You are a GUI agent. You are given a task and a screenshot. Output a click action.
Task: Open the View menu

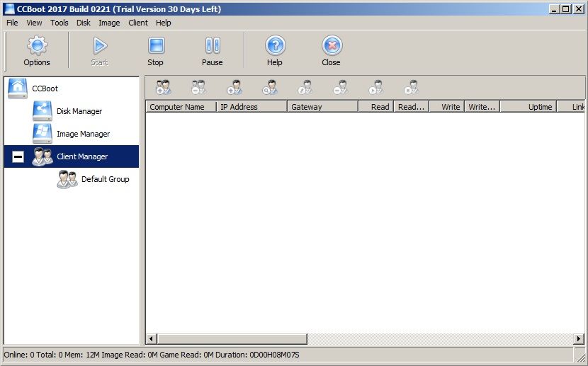pos(34,23)
